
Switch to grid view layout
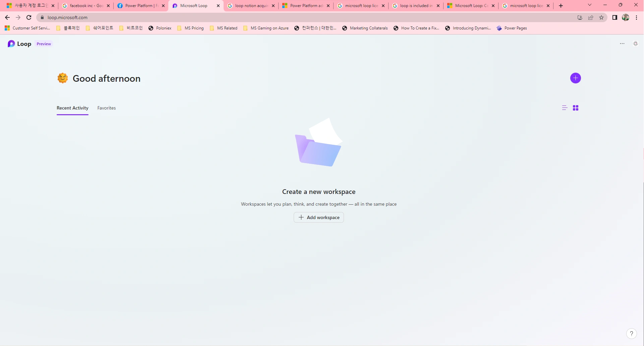576,108
